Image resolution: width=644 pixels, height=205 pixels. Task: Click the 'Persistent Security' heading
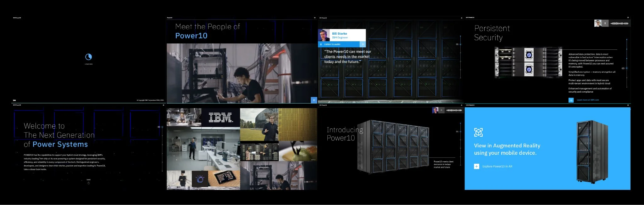point(492,33)
